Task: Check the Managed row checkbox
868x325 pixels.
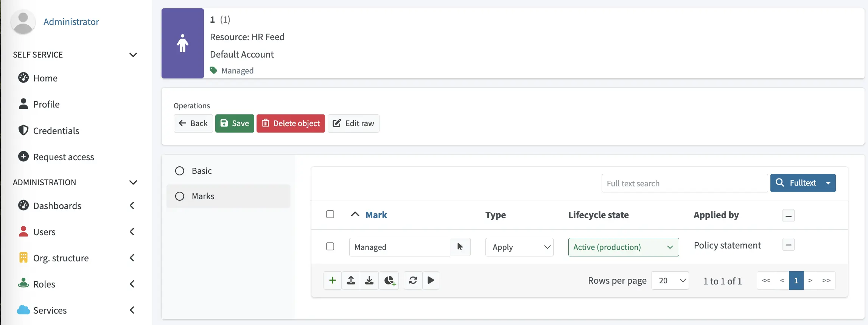Action: coord(330,247)
